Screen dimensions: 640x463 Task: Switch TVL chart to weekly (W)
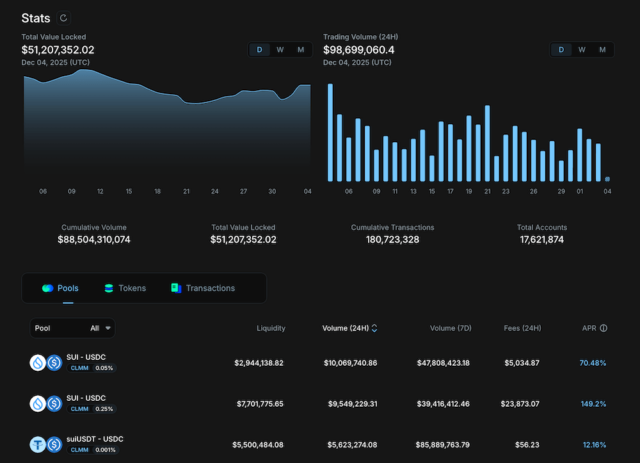pyautogui.click(x=279, y=50)
